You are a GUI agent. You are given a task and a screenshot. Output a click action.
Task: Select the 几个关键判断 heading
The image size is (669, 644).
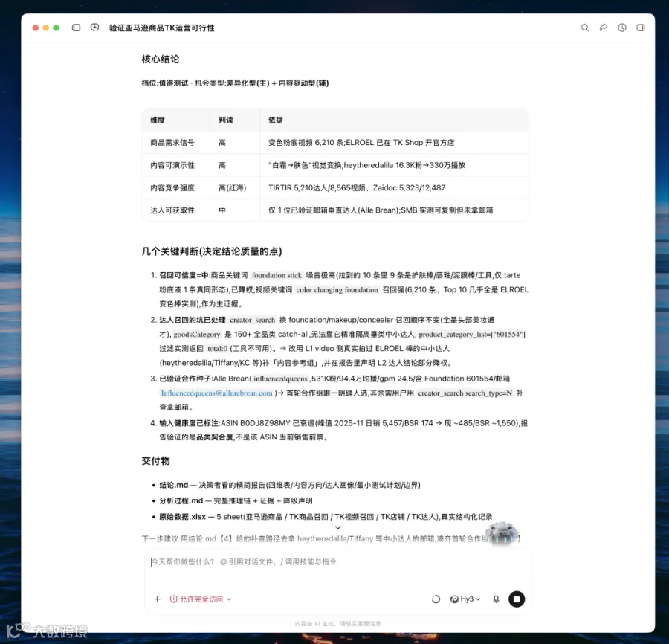(212, 251)
